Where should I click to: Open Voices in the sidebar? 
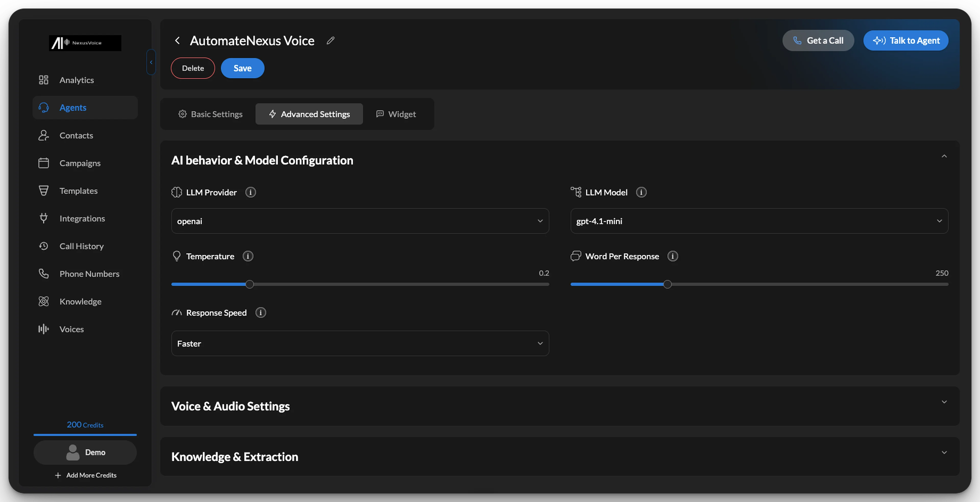pyautogui.click(x=85, y=329)
